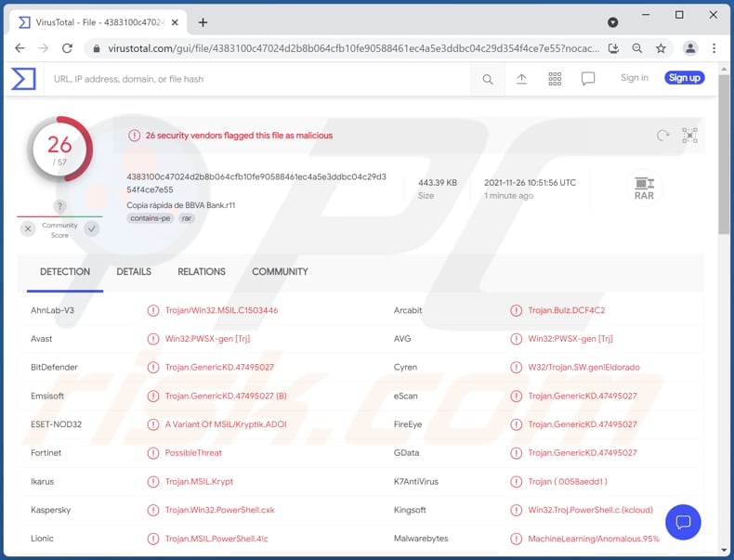Switch to the DETAILS tab
The width and height of the screenshot is (734, 560).
click(134, 272)
